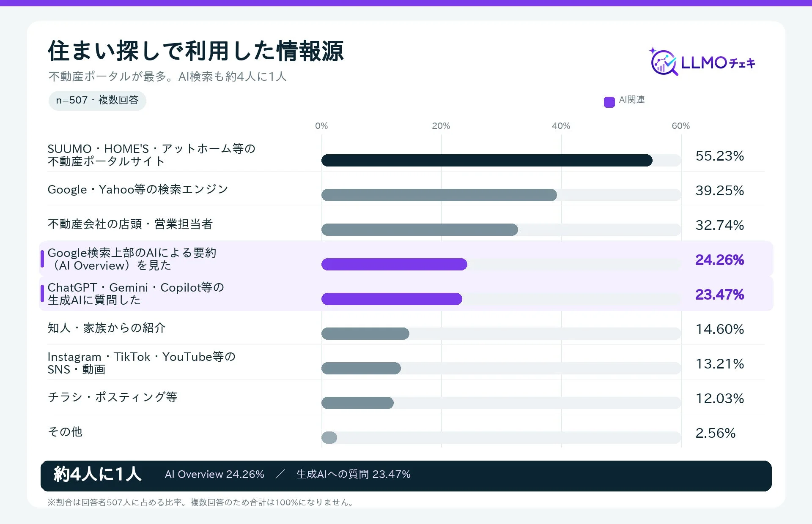Click the 39.25% search engine bar

(439, 195)
